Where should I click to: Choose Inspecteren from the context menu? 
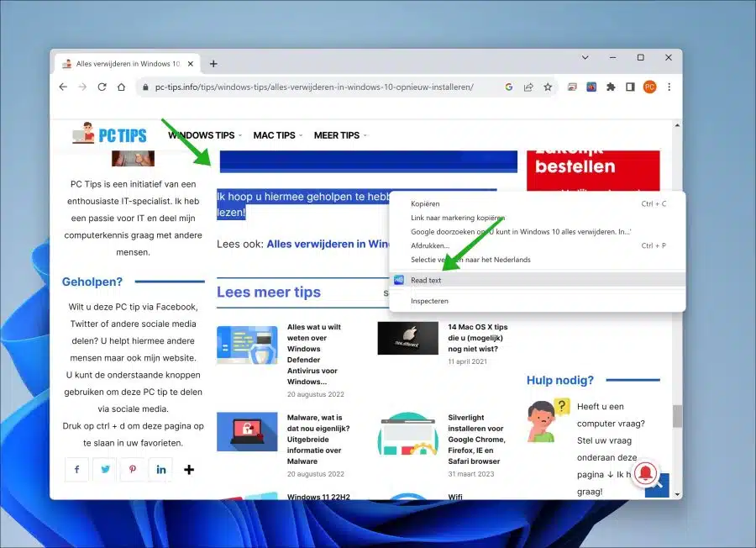pyautogui.click(x=537, y=301)
